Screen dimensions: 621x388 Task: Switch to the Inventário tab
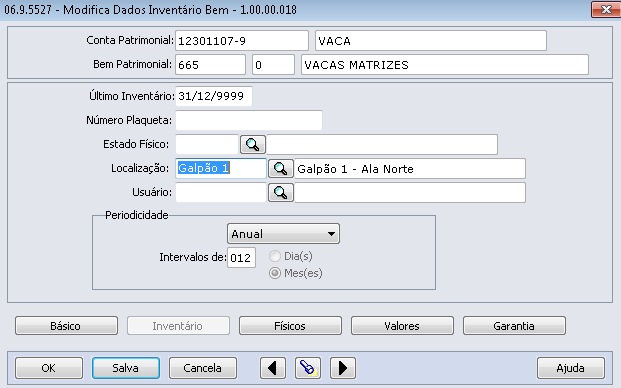tap(178, 325)
